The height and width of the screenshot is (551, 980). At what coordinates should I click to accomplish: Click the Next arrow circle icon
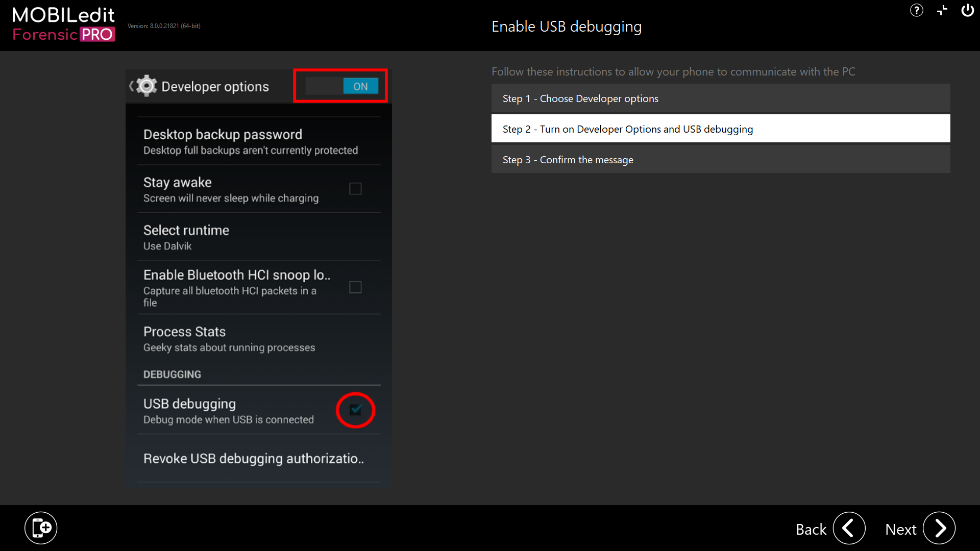[940, 529]
